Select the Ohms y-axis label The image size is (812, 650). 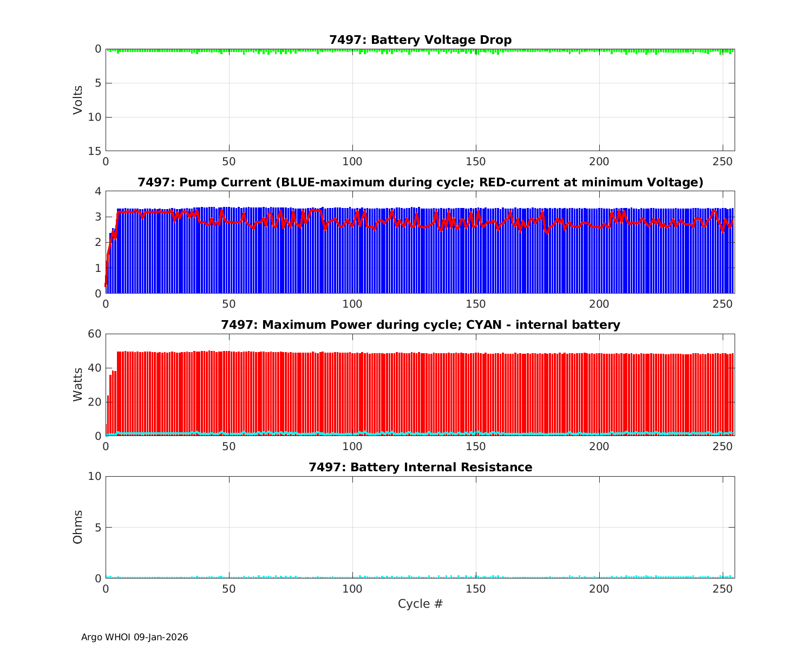[x=78, y=527]
